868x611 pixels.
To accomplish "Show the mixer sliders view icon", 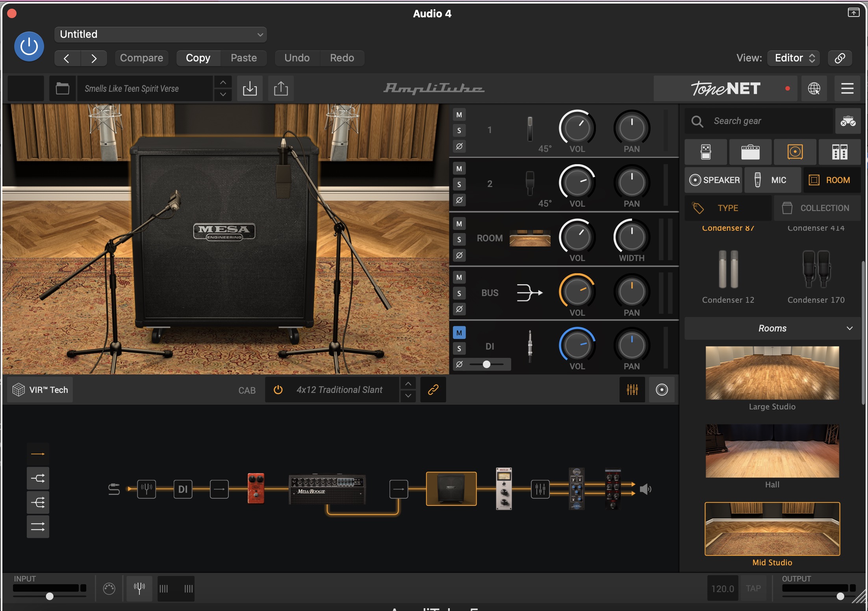I will click(632, 390).
